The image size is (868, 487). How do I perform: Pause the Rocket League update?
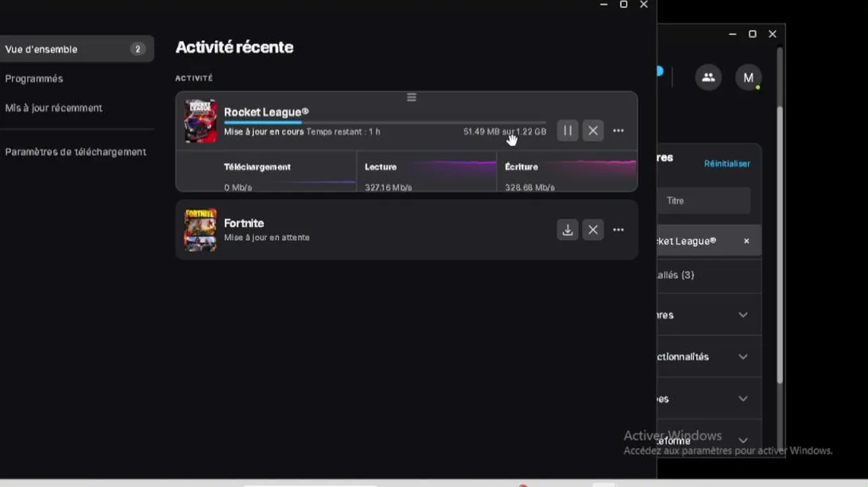[567, 131]
